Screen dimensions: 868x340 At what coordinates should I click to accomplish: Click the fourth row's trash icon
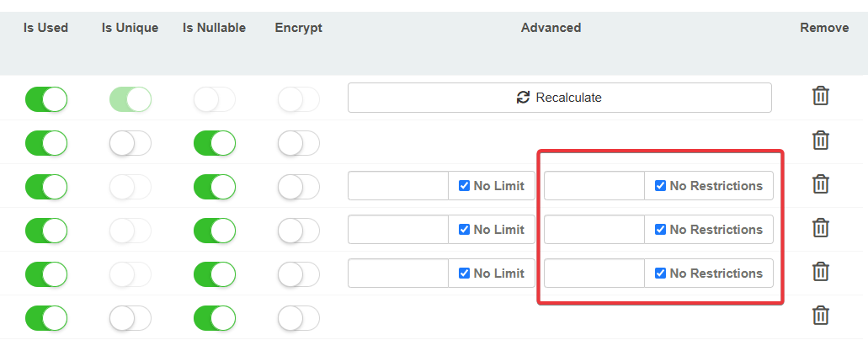[x=821, y=227]
